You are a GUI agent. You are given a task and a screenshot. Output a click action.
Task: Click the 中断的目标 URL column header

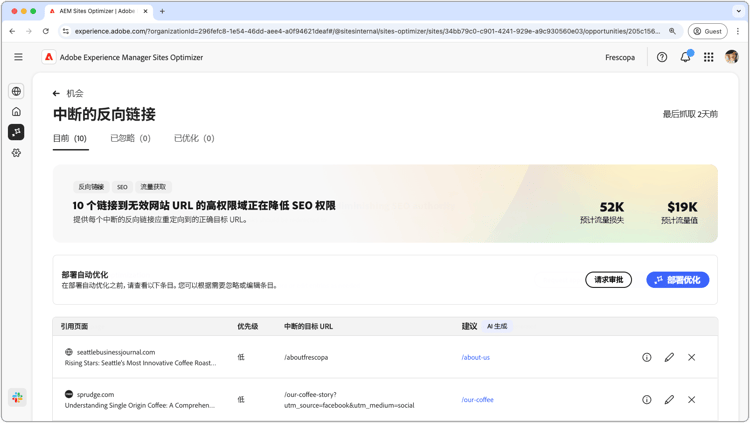[x=309, y=326]
